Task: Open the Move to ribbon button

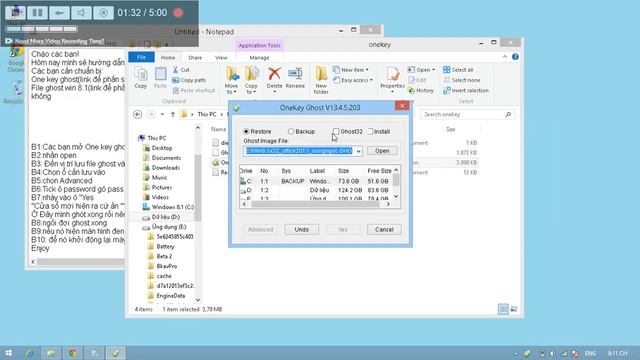Action: [231, 80]
